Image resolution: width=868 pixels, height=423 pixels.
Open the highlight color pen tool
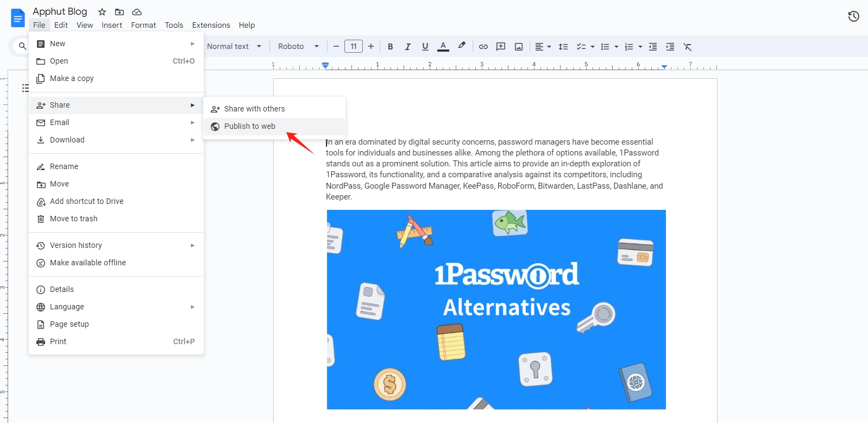click(x=462, y=46)
